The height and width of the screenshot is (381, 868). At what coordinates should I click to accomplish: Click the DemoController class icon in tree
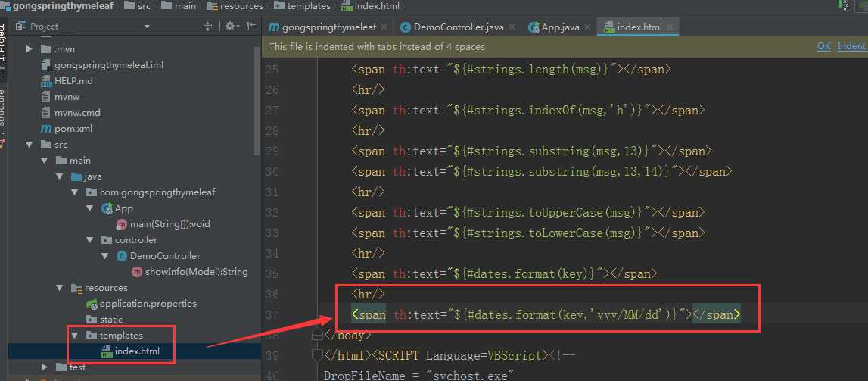pyautogui.click(x=122, y=256)
